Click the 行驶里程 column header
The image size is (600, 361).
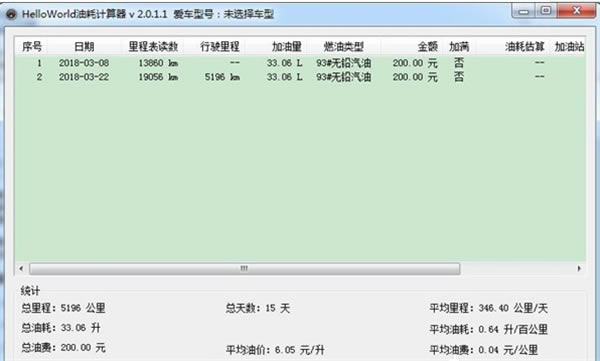(x=220, y=47)
